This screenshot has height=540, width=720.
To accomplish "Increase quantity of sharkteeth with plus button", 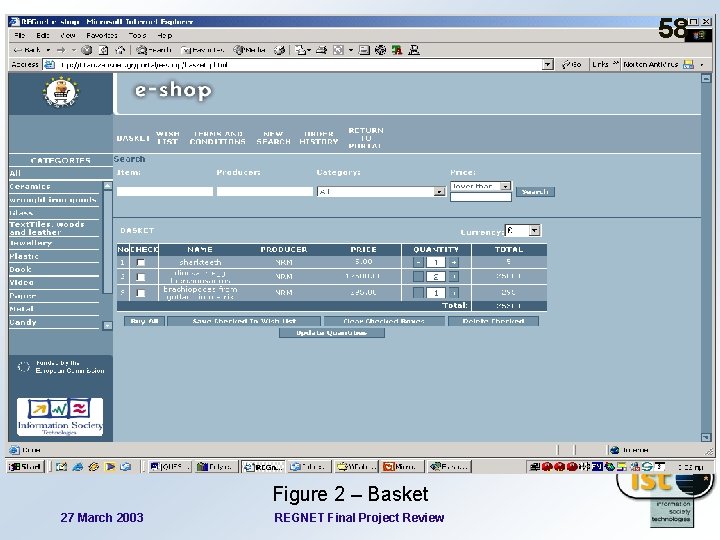I will click(453, 262).
